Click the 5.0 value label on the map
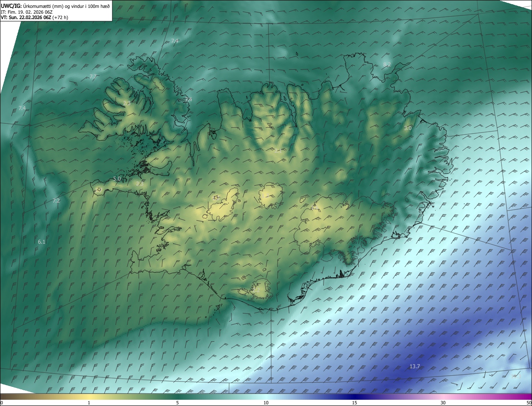 point(117,179)
